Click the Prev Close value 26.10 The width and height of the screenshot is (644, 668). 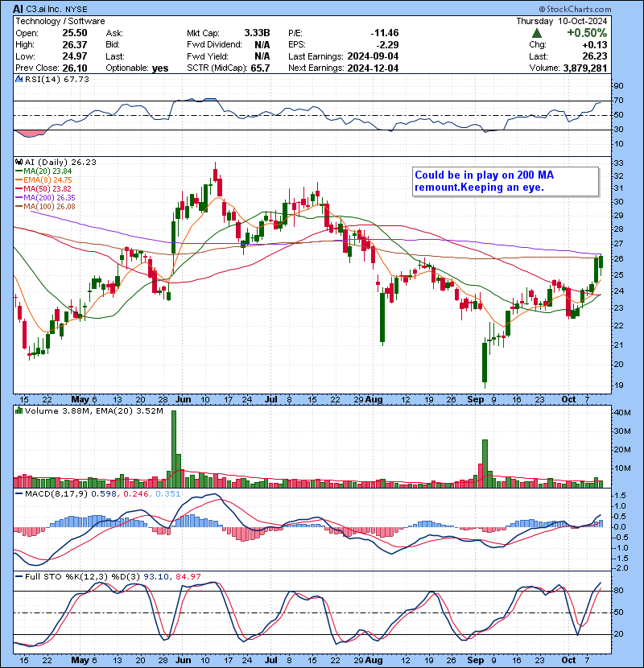75,68
